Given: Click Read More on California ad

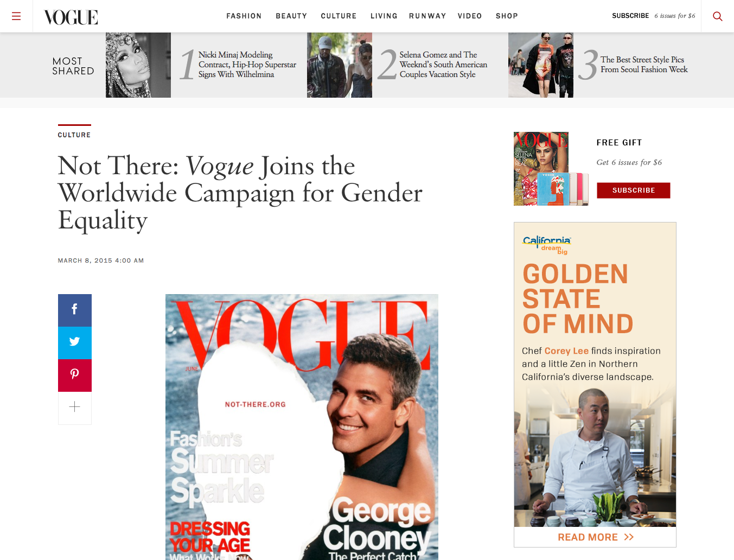Looking at the screenshot, I should coord(596,537).
